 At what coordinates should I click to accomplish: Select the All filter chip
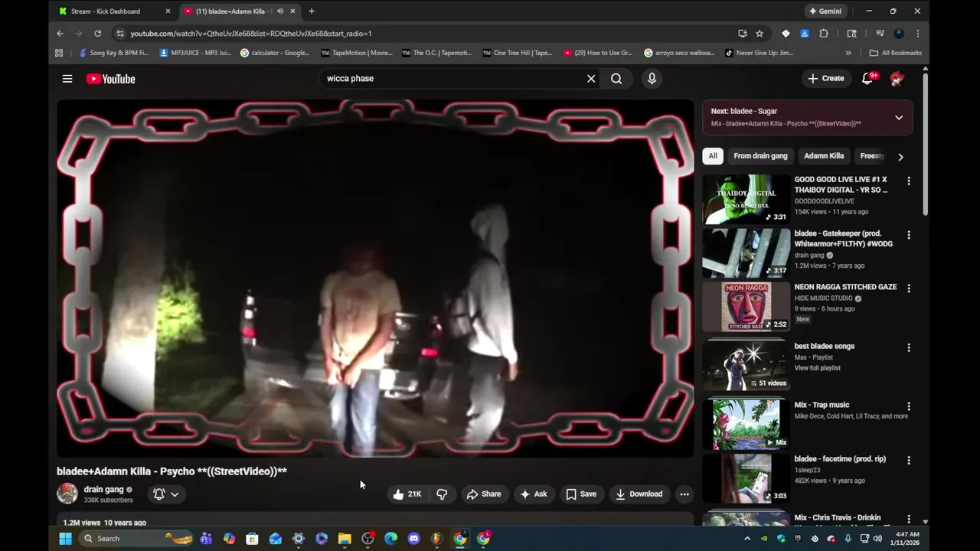(713, 156)
